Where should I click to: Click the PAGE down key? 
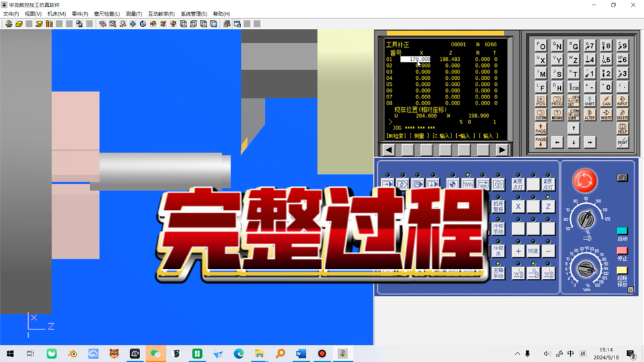pyautogui.click(x=541, y=142)
